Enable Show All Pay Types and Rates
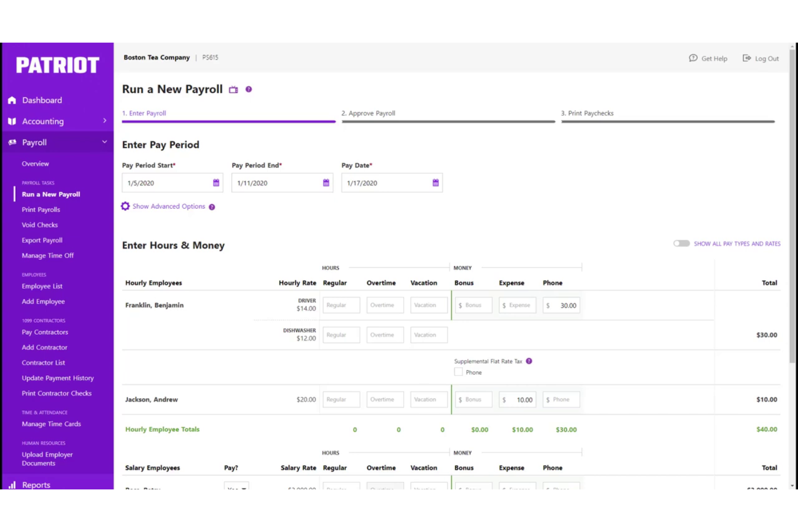The image size is (798, 532). tap(682, 243)
